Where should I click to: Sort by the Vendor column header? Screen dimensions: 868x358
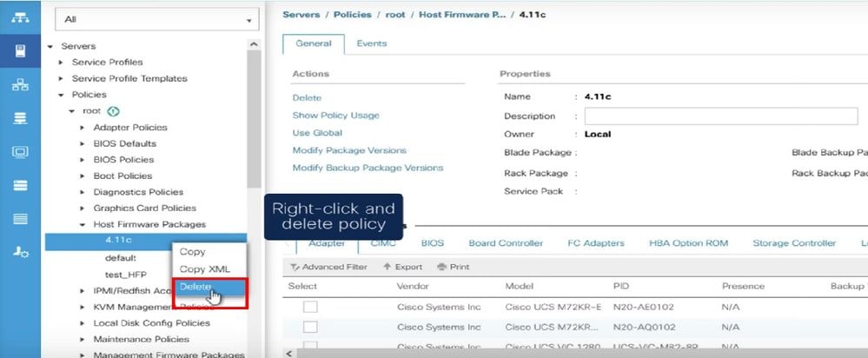coord(413,287)
